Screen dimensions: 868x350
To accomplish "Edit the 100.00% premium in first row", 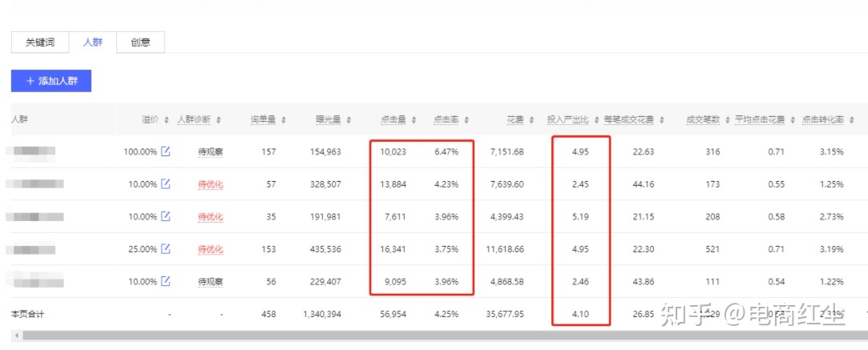I will pos(166,151).
